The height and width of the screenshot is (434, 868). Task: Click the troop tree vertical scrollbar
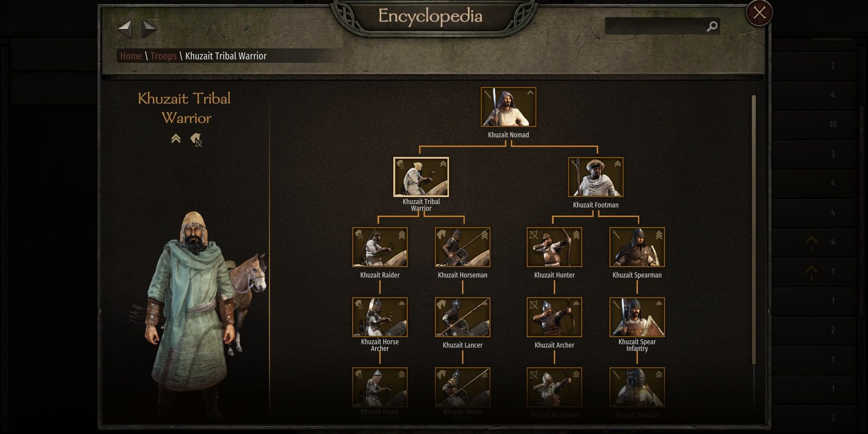(x=754, y=229)
